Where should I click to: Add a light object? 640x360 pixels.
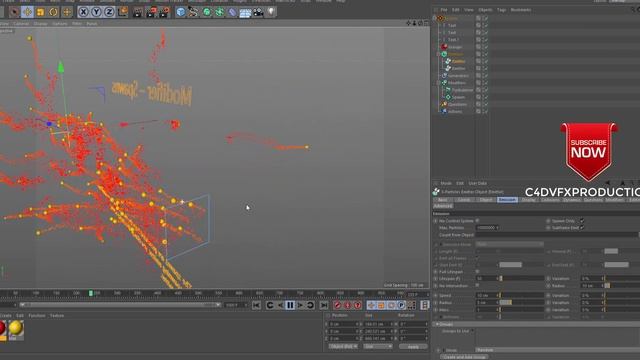tap(271, 12)
